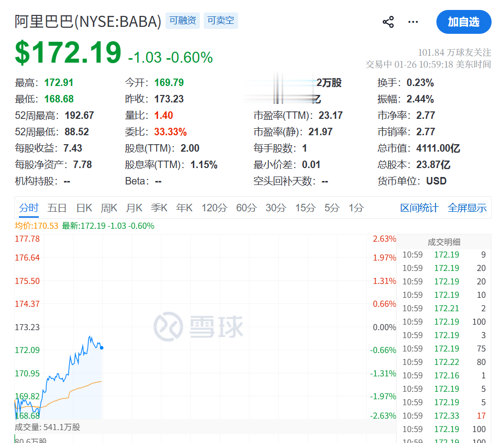Click the 173.23 baseline axis label
Viewport: 504px width, 443px height.
(x=27, y=327)
